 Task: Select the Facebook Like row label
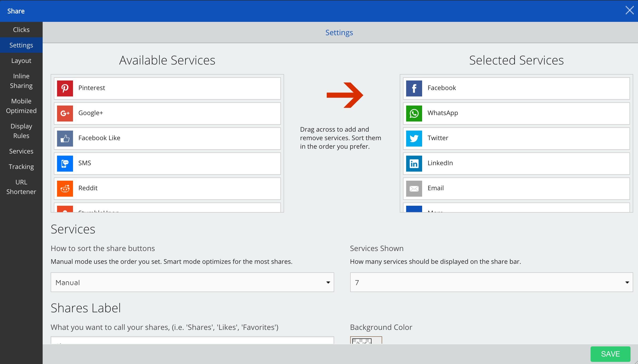99,138
